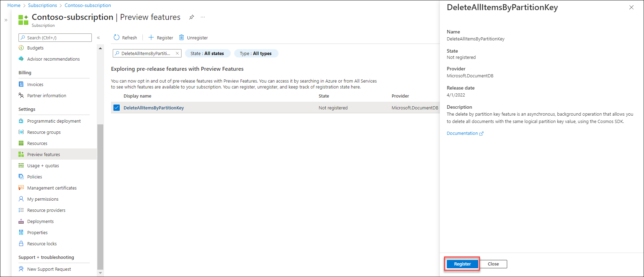This screenshot has height=277, width=644.
Task: Click the Resources grid icon
Action: pyautogui.click(x=21, y=143)
